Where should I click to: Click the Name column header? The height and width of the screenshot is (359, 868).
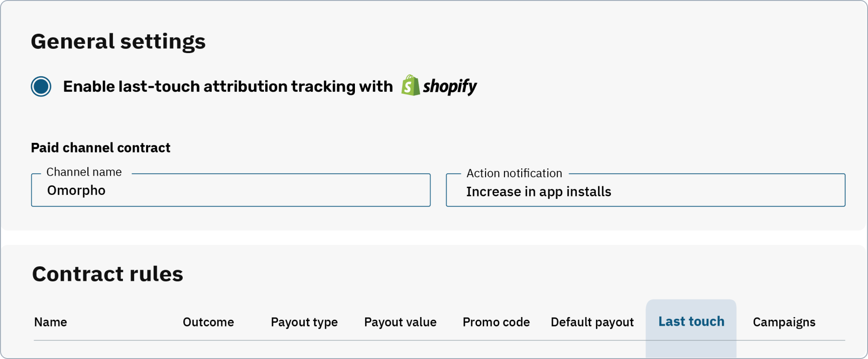click(x=51, y=322)
